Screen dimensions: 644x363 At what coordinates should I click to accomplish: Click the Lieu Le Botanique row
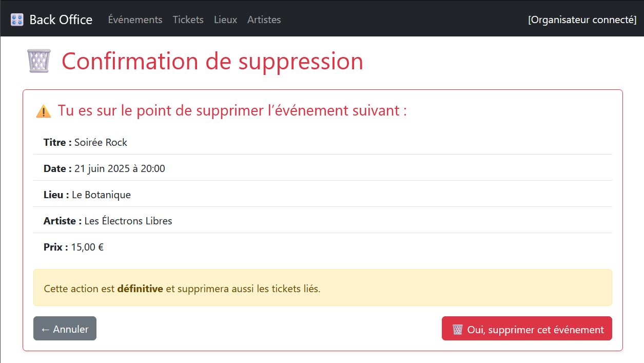(x=322, y=195)
